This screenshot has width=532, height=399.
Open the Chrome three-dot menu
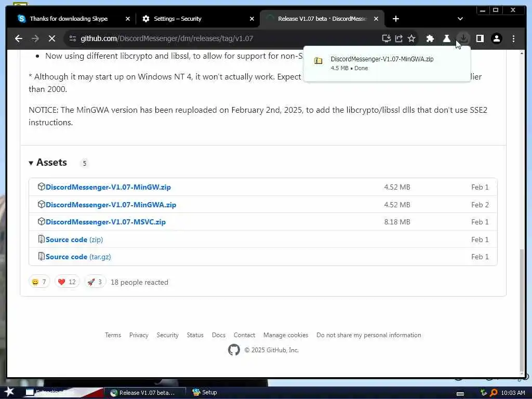click(513, 38)
